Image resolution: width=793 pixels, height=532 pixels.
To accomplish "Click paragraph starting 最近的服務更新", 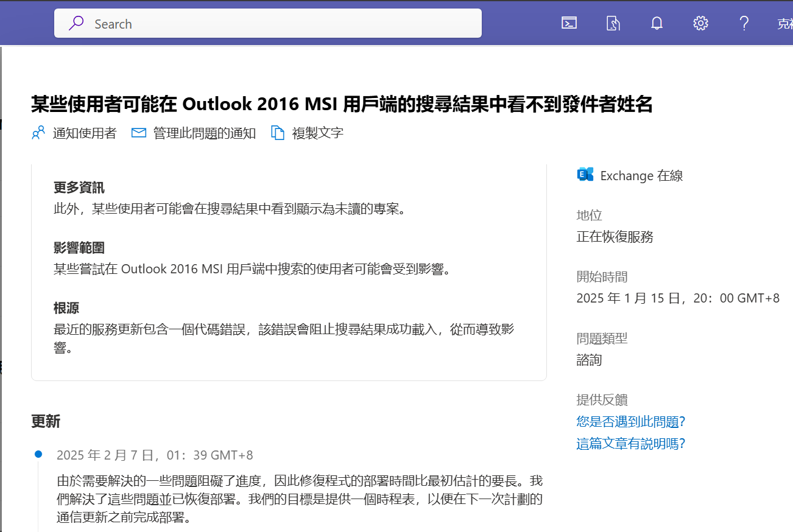I will [284, 338].
